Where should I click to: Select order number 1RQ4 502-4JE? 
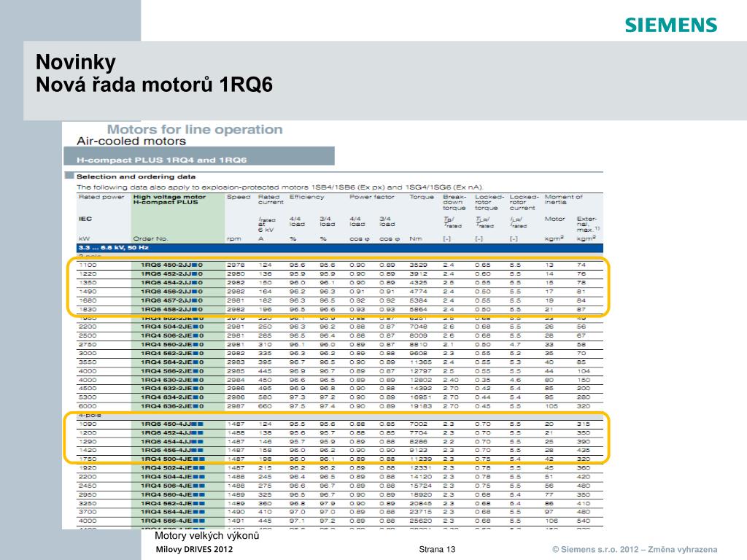(172, 467)
